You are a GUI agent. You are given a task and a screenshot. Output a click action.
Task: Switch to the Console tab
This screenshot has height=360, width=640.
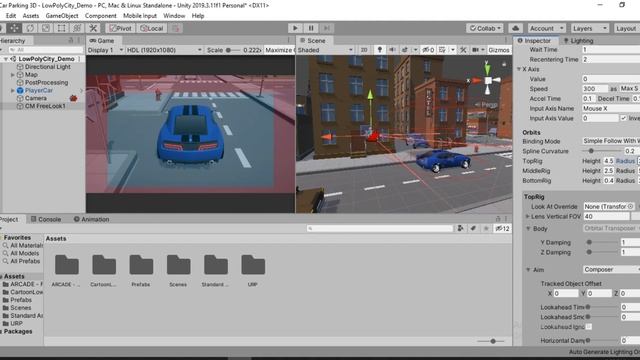46,219
